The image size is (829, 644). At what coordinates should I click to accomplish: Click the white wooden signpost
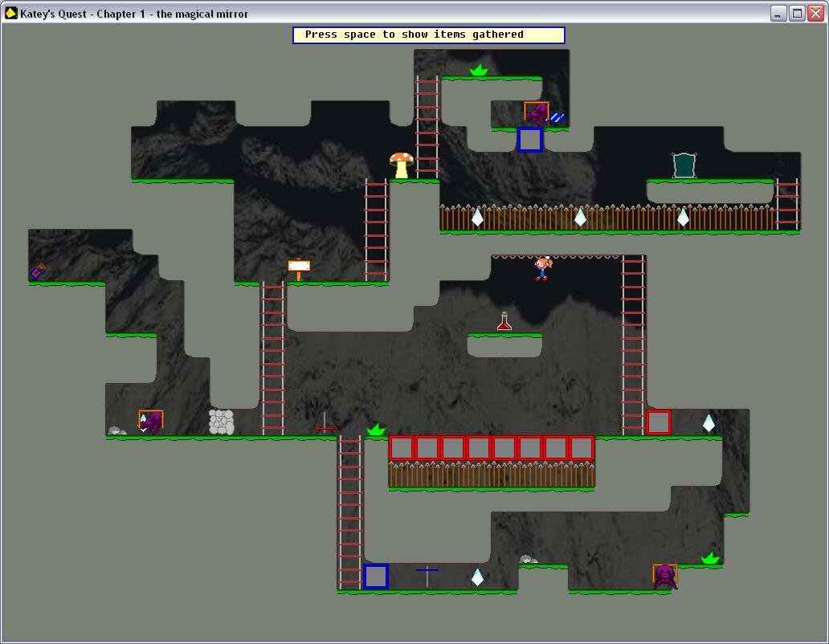pyautogui.click(x=299, y=270)
